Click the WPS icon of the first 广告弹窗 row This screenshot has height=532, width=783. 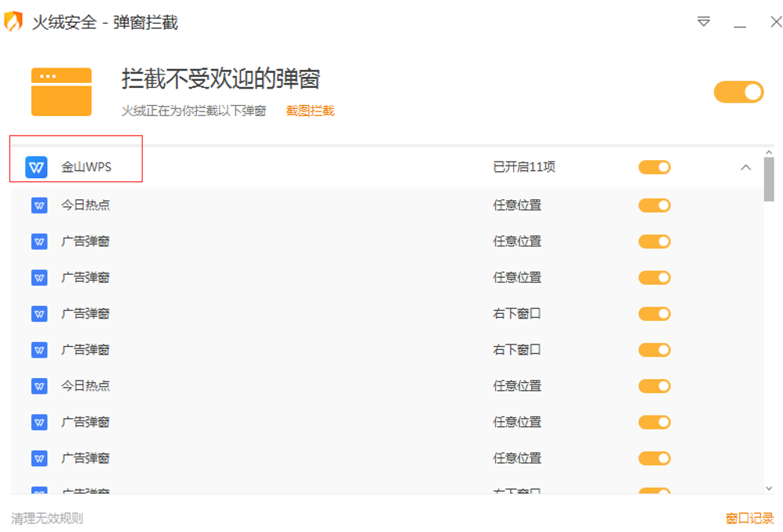coord(39,242)
